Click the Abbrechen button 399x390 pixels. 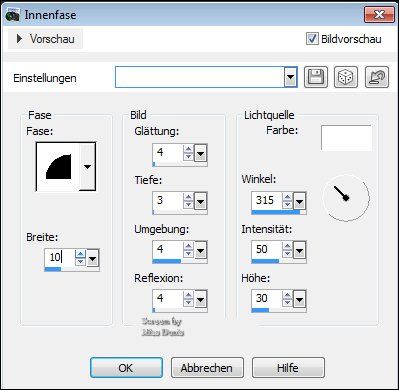pyautogui.click(x=207, y=368)
